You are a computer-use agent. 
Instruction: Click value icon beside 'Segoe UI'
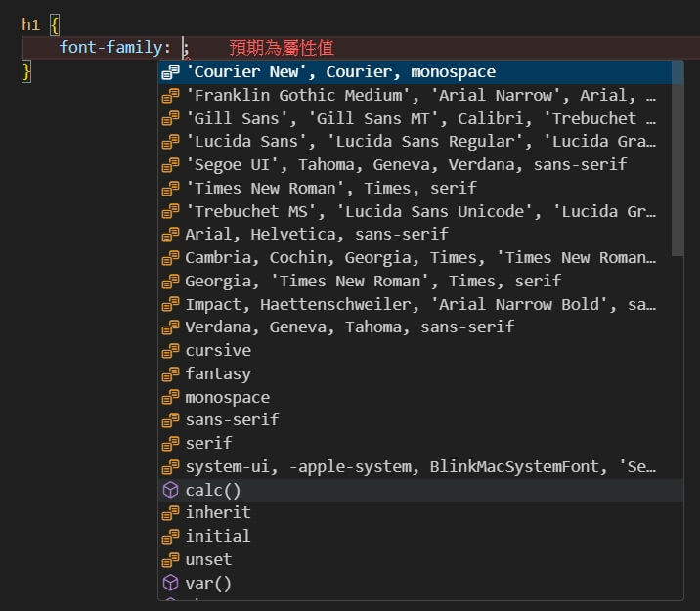(170, 164)
